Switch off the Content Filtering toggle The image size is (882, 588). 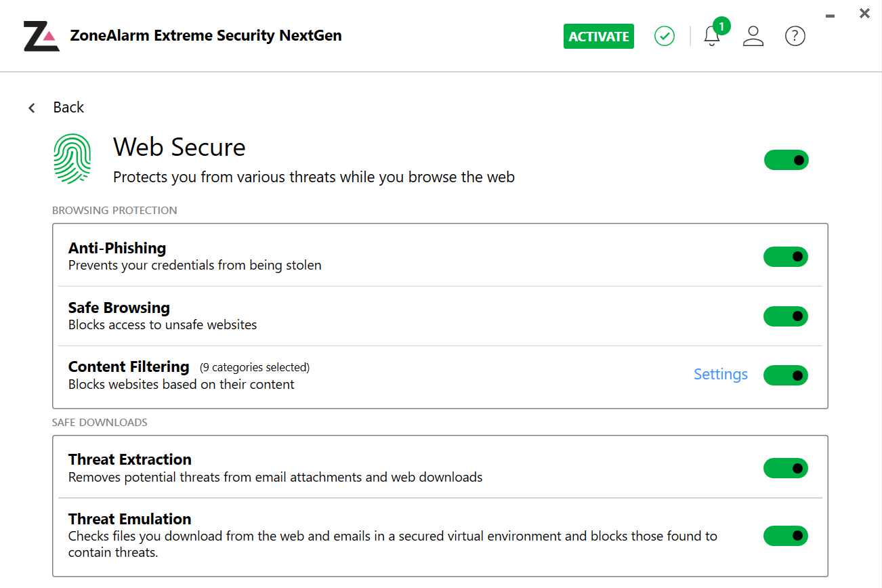coord(786,375)
